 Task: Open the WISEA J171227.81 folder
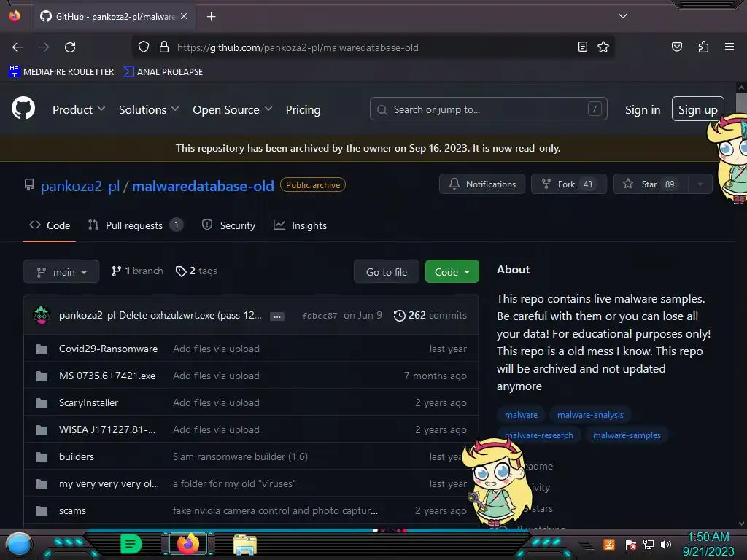click(x=107, y=429)
